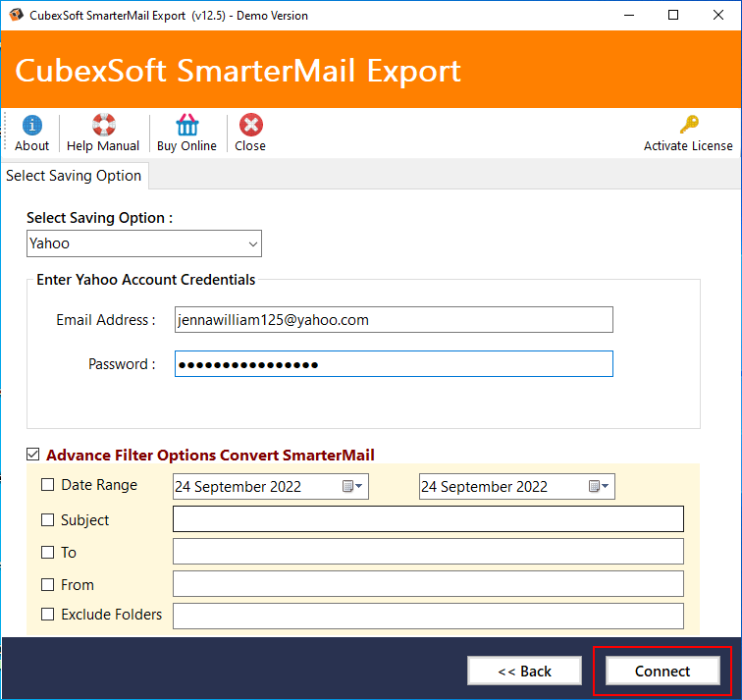742x700 pixels.
Task: Open end date calendar picker icon
Action: point(599,486)
